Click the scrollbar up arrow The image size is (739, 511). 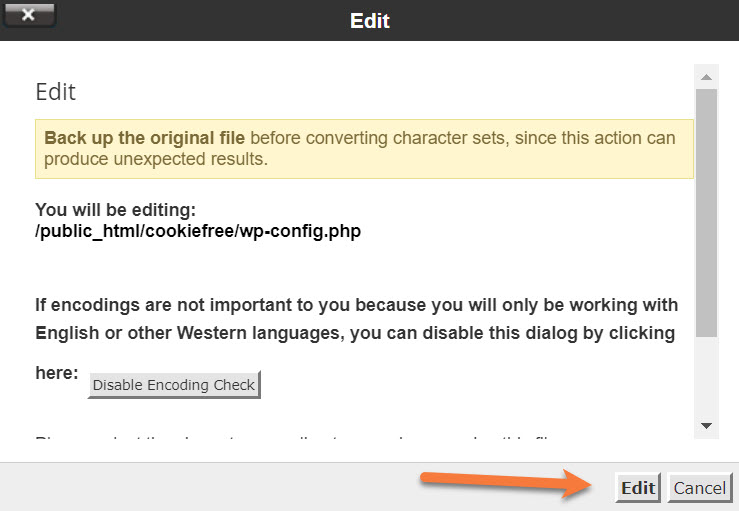(706, 77)
